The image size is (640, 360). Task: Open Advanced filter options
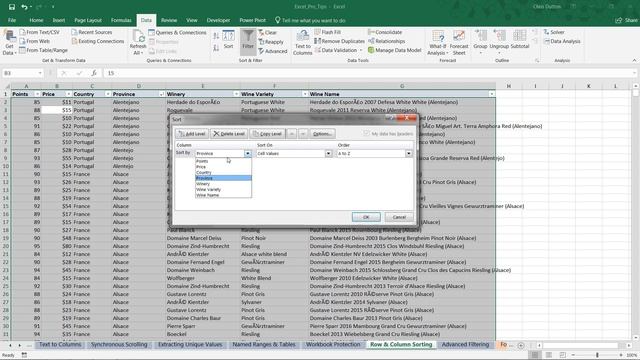pyautogui.click(x=273, y=51)
